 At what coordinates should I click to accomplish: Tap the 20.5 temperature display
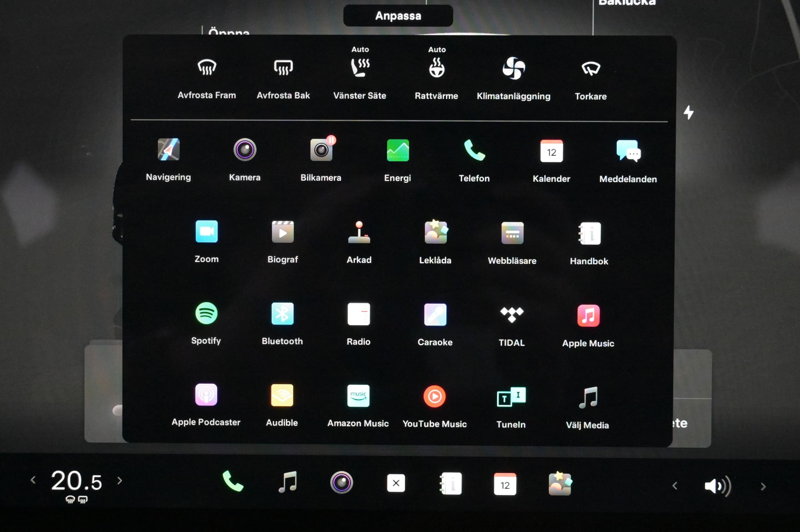(76, 481)
